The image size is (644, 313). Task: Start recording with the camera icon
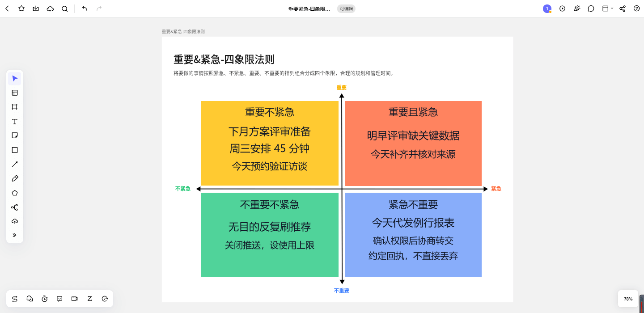75,299
